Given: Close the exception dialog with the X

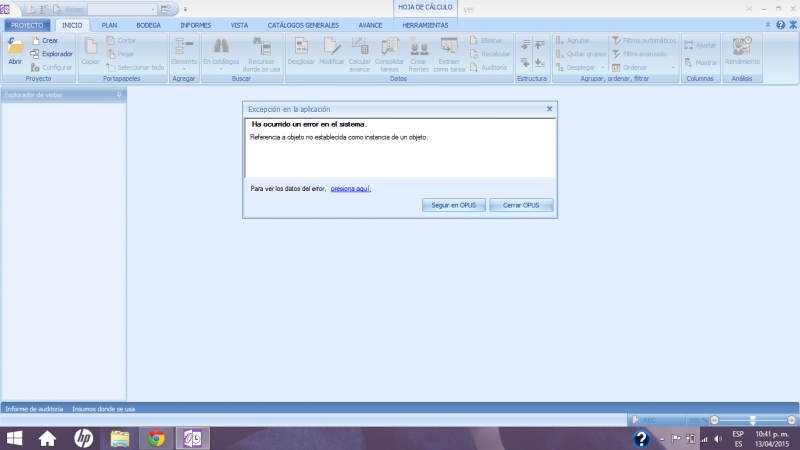Looking at the screenshot, I should pyautogui.click(x=549, y=108).
